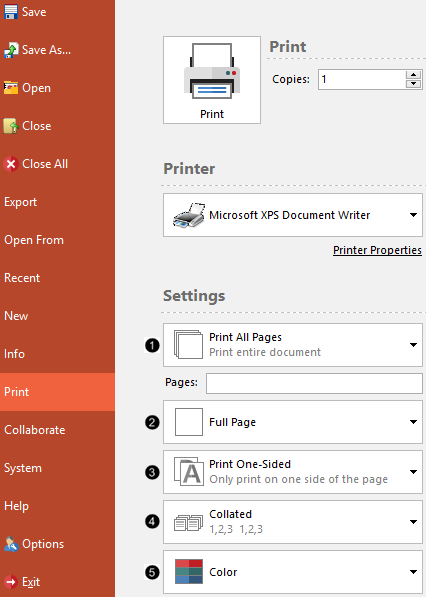
Task: Click the Exit label in sidebar
Action: (x=31, y=582)
